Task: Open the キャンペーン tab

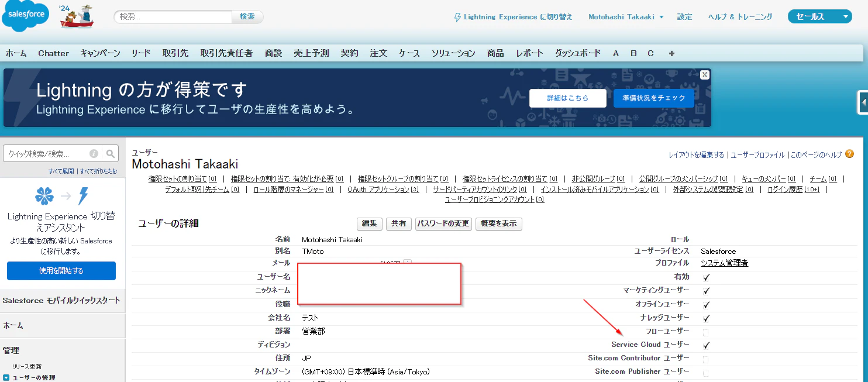Action: point(100,53)
